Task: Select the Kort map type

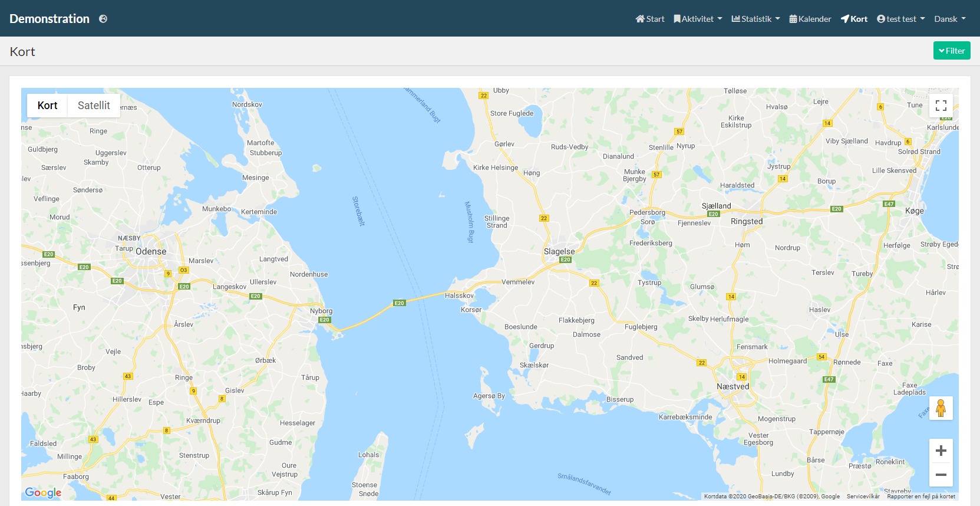Action: [47, 106]
